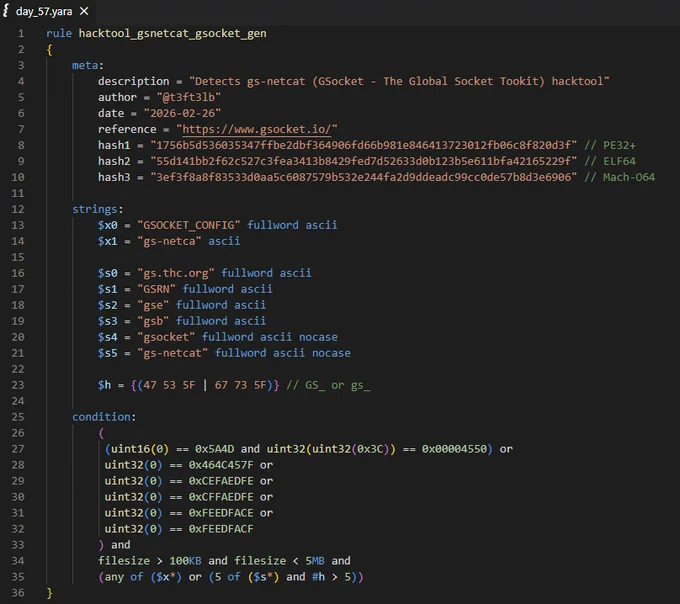Close the day_57.yara tab
680x604 pixels.
point(84,11)
